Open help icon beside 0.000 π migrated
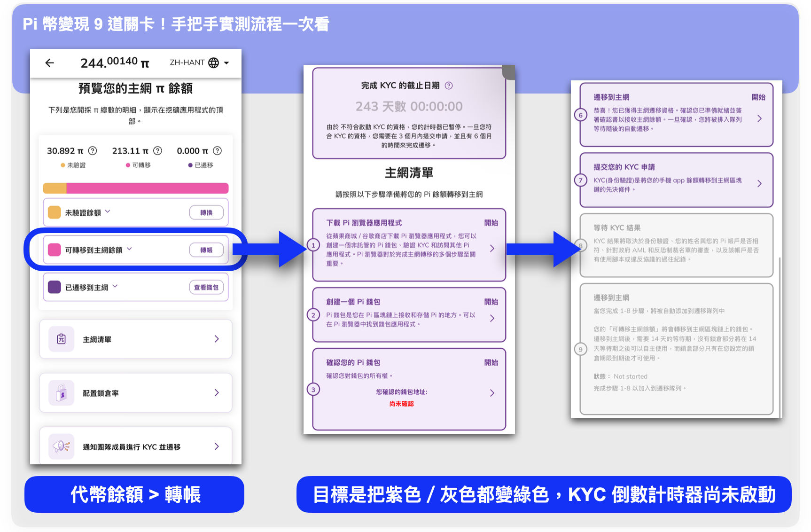The width and height of the screenshot is (811, 532). pos(217,151)
